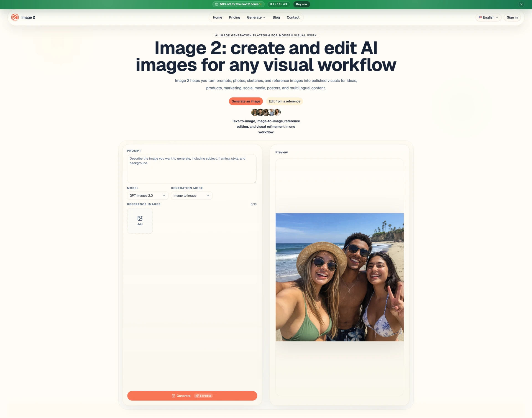Go to the Pricing page
Viewport: 532px width, 418px height.
234,17
